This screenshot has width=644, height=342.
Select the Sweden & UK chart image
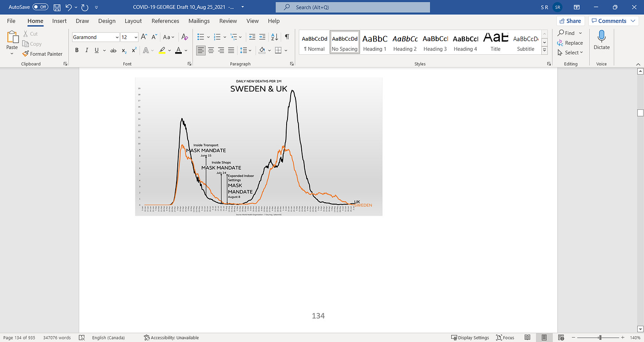click(259, 147)
